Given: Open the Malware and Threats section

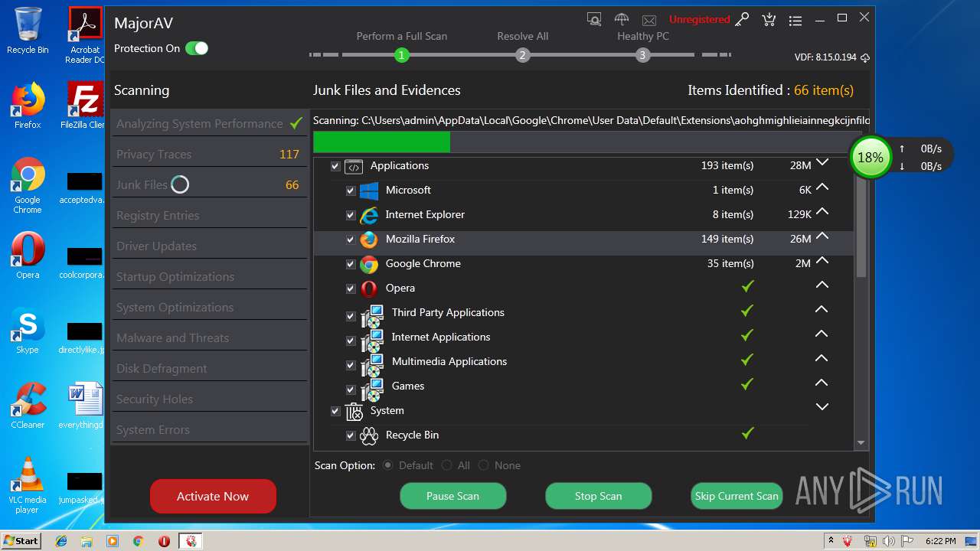Looking at the screenshot, I should click(x=209, y=337).
